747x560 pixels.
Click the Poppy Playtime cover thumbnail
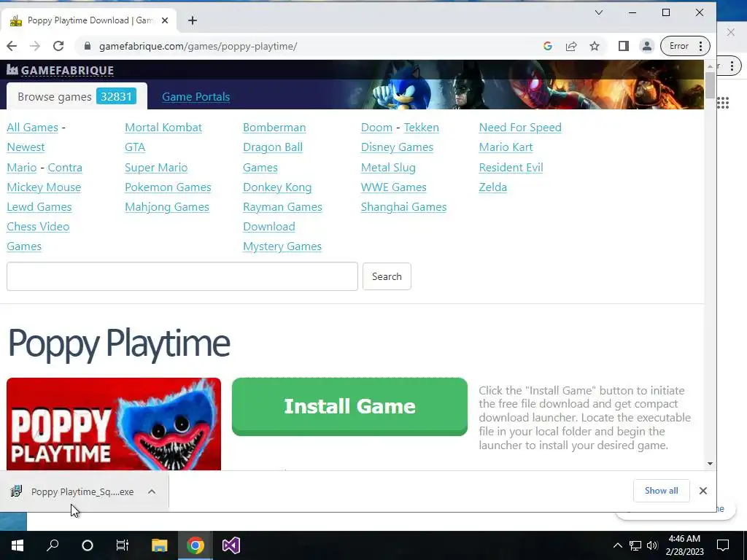(x=114, y=424)
